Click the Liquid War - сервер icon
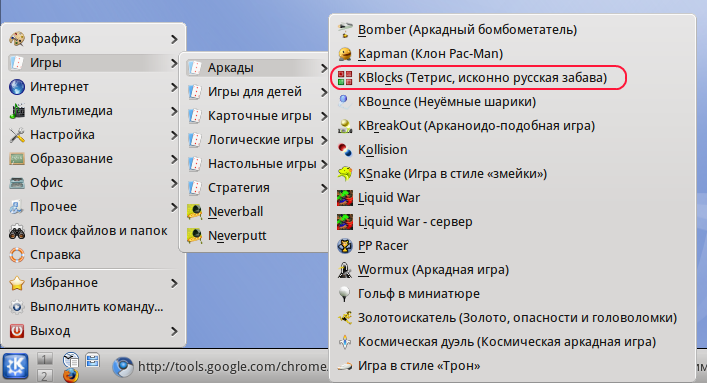707x383 pixels. (x=345, y=221)
